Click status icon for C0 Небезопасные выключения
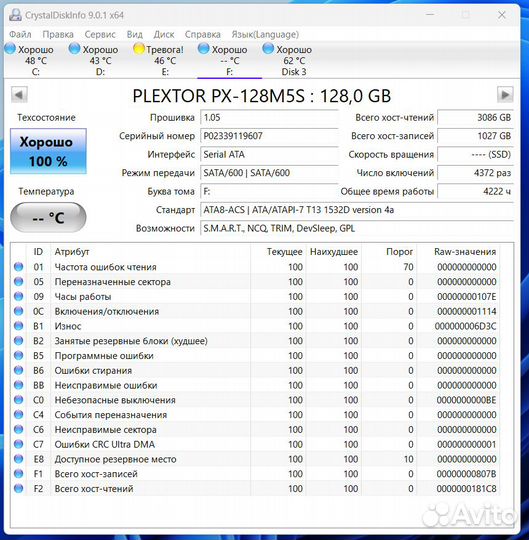529x540 pixels. 19,400
